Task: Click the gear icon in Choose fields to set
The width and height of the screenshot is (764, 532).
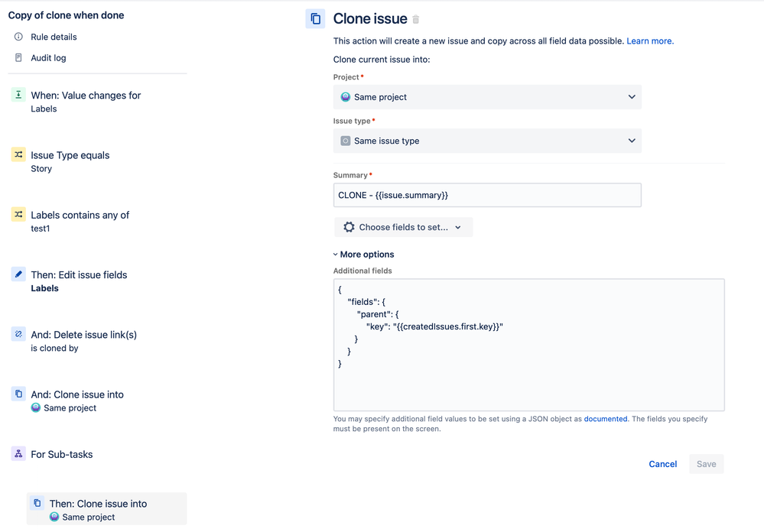Action: 349,227
